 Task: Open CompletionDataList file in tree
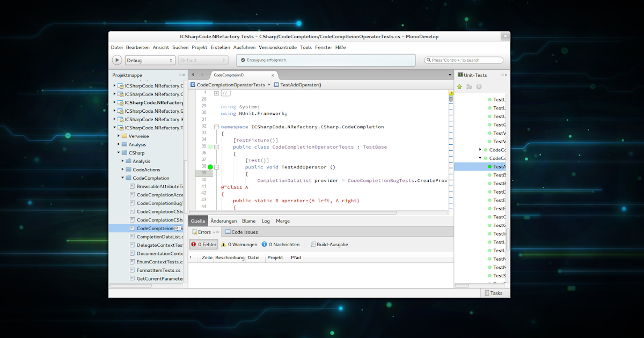pyautogui.click(x=157, y=237)
